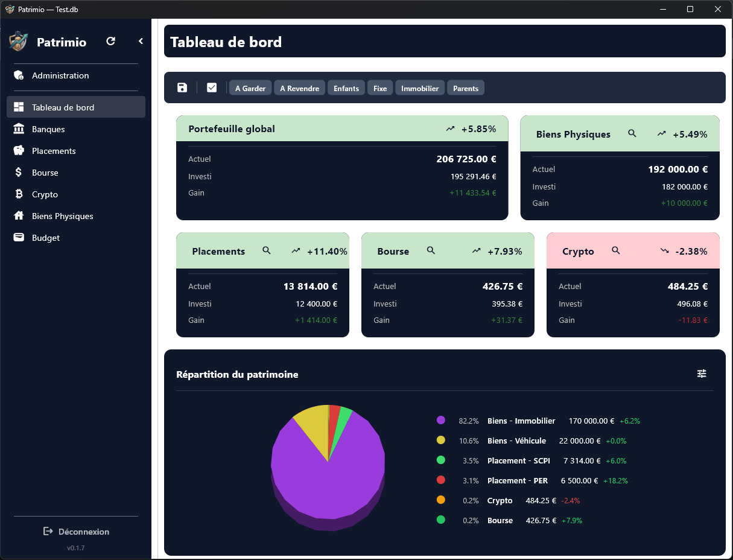Select the 206 725.00 € portfolio value
Screen dimensions: 733x560
click(466, 159)
